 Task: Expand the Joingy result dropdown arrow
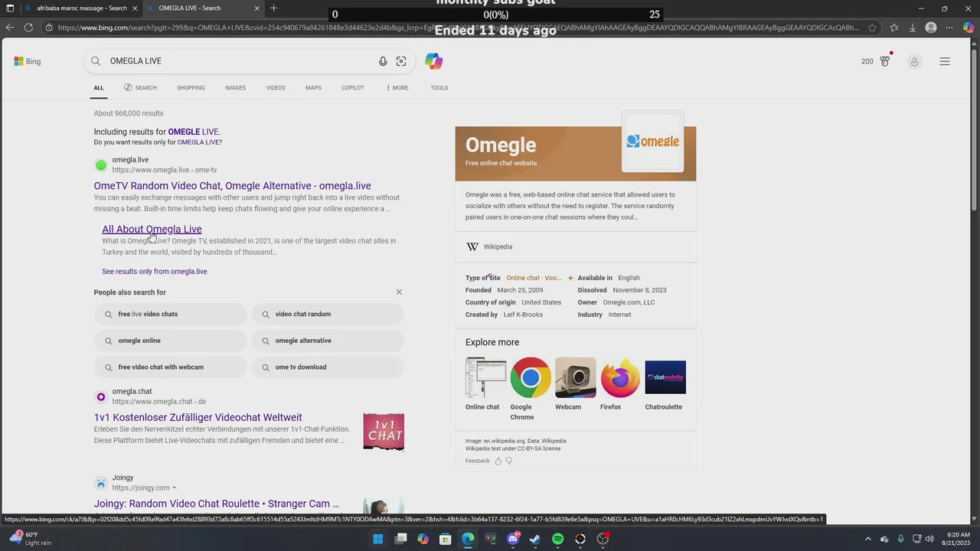(175, 488)
